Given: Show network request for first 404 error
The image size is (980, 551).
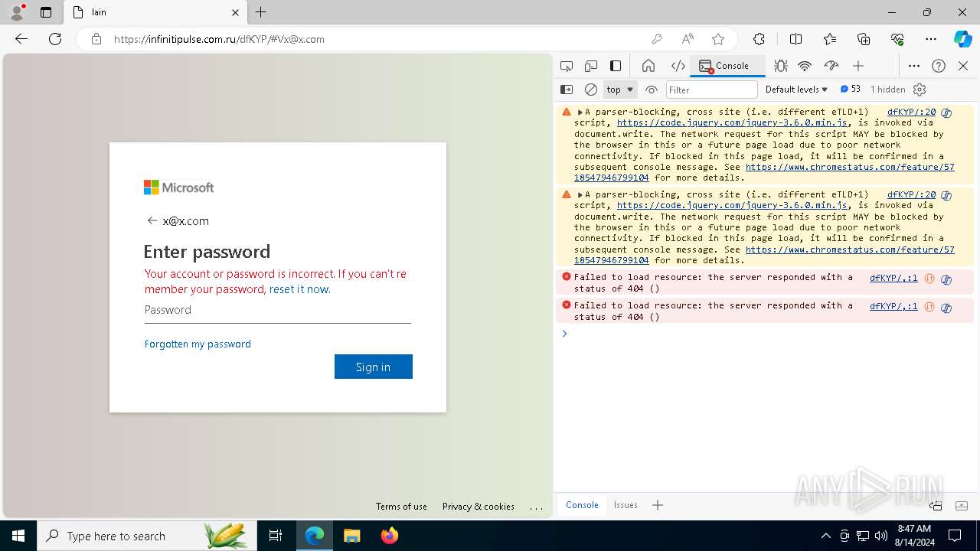Looking at the screenshot, I should [x=929, y=279].
